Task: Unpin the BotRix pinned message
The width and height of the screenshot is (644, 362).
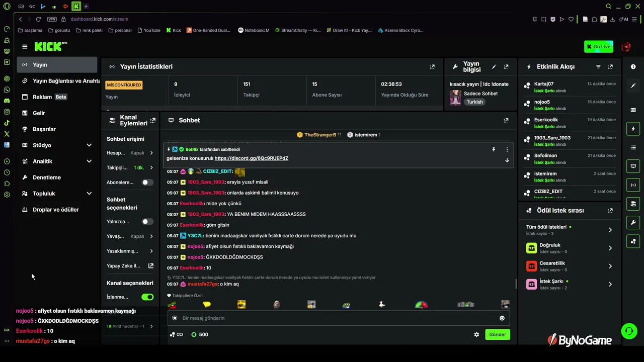Action: pos(494,149)
